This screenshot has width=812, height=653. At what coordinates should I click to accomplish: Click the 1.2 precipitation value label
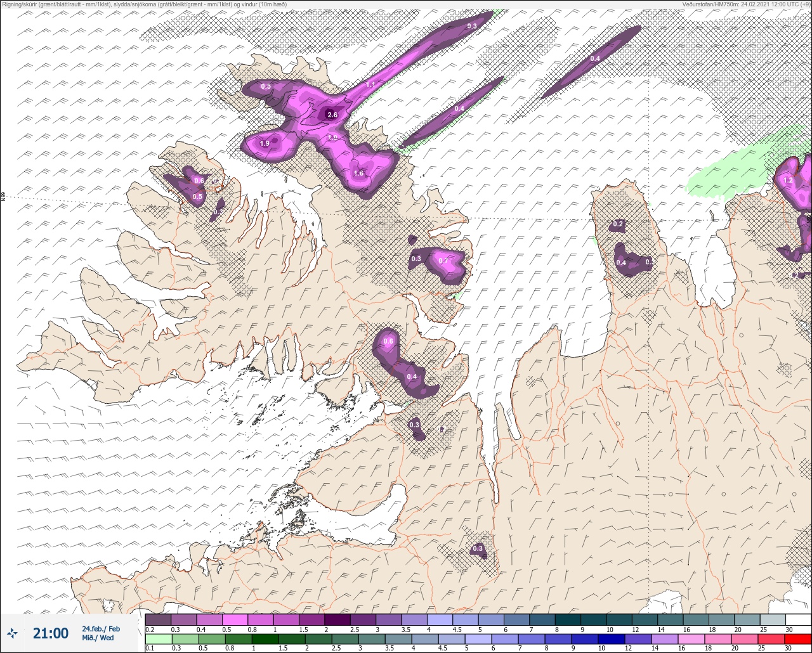point(789,180)
